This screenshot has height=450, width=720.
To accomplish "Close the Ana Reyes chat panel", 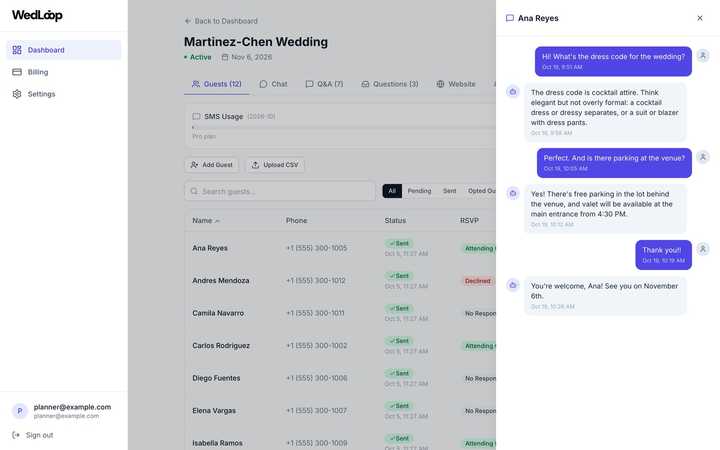I will click(700, 18).
